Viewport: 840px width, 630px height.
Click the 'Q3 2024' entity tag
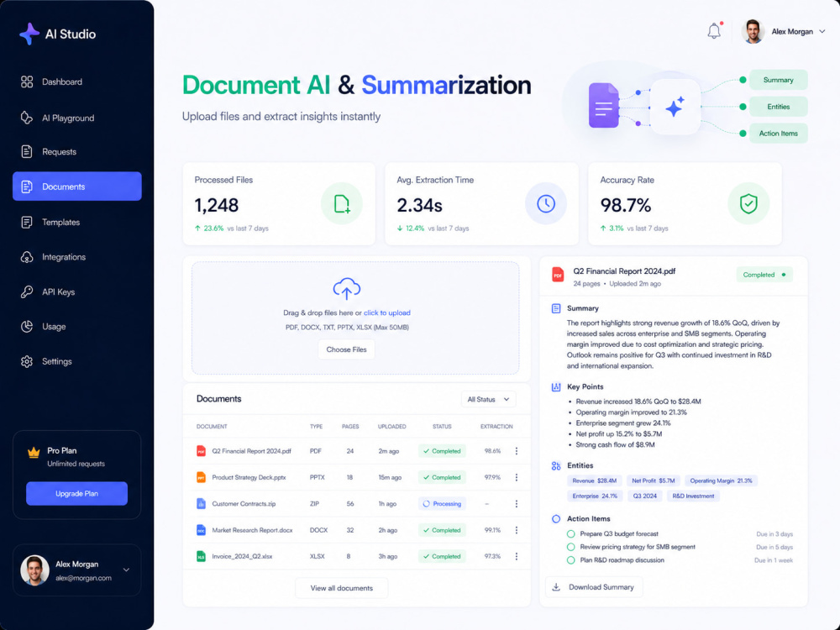644,496
